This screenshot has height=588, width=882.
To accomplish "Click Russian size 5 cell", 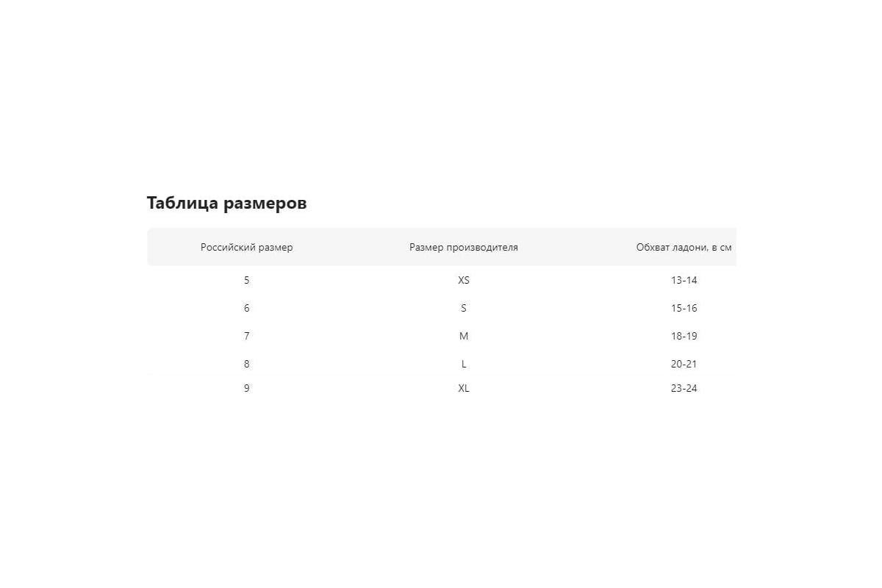I will (246, 280).
